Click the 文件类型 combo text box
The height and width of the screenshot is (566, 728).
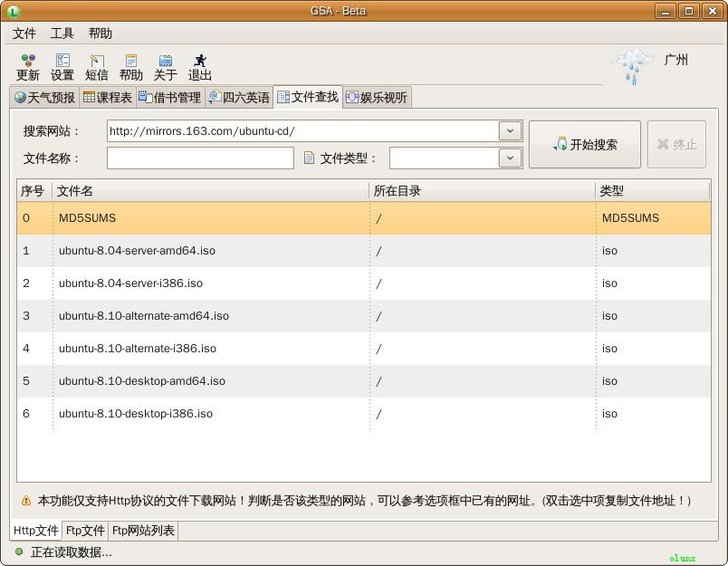tap(444, 158)
